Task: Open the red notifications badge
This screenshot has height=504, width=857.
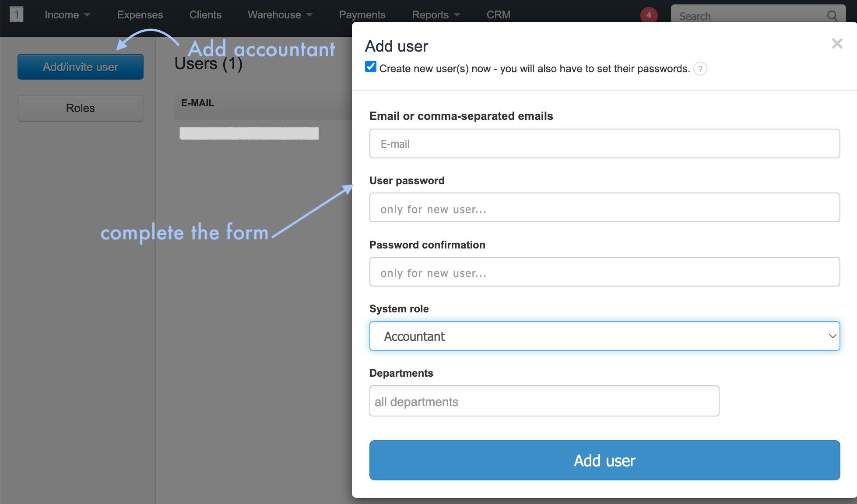Action: pos(649,15)
